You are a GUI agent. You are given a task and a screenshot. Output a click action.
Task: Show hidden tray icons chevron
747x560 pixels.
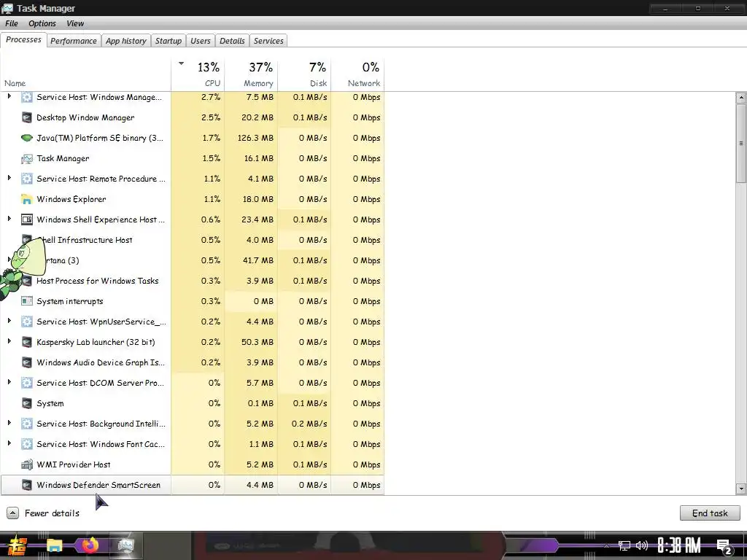coord(606,545)
